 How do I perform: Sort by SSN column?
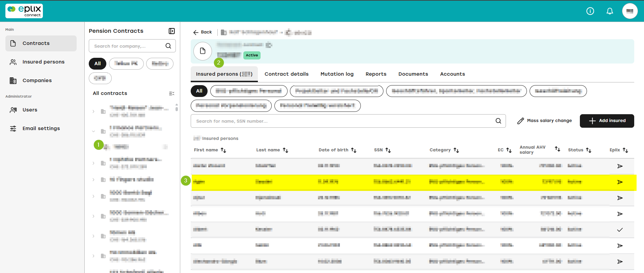pos(388,150)
